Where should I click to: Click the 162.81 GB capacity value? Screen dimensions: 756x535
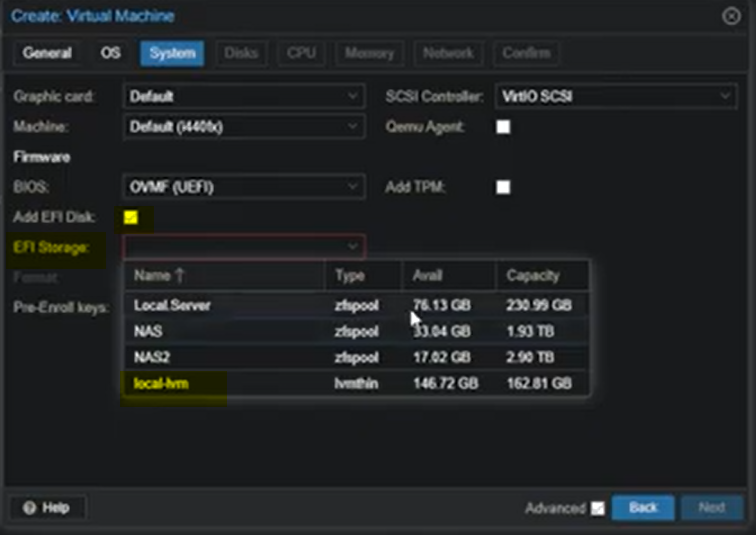(x=539, y=383)
